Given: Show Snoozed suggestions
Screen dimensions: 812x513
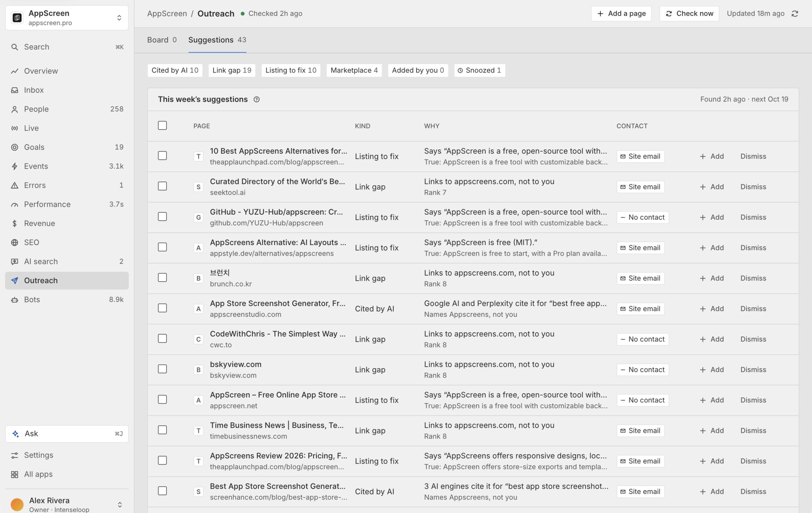Looking at the screenshot, I should point(479,70).
